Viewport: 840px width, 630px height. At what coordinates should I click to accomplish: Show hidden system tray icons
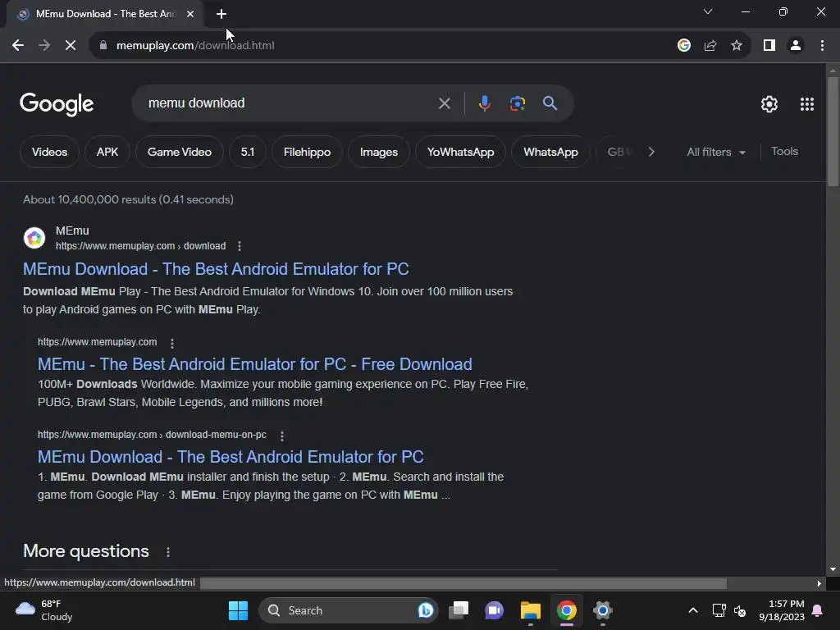click(692, 610)
